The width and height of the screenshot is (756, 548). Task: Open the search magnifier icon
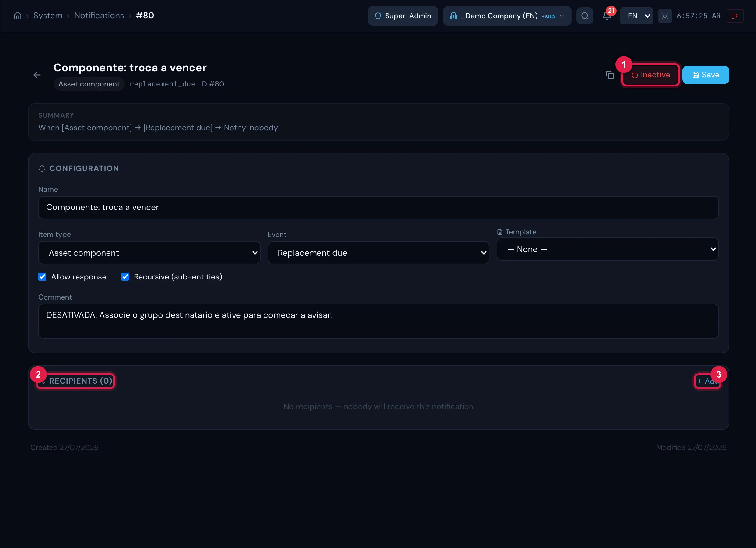coord(585,16)
